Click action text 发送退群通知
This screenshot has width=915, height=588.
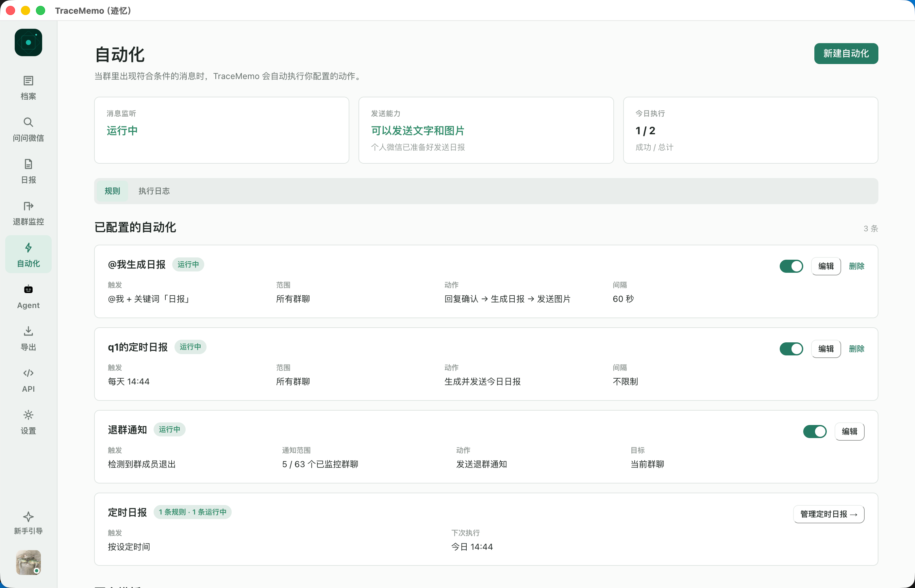click(x=482, y=464)
